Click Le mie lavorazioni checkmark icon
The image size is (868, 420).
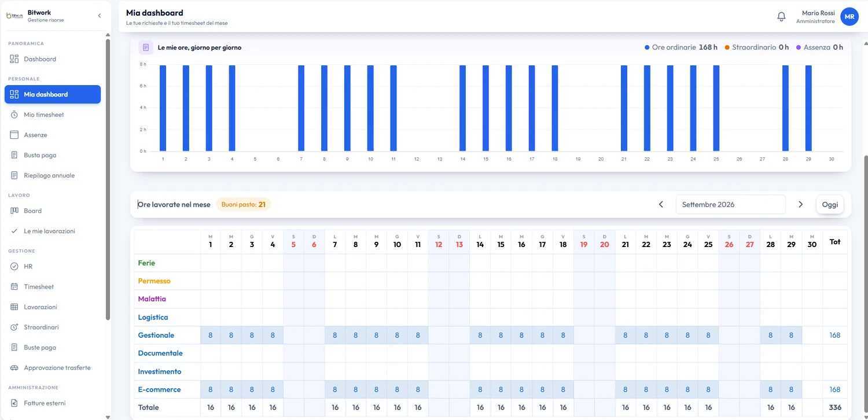pyautogui.click(x=14, y=231)
